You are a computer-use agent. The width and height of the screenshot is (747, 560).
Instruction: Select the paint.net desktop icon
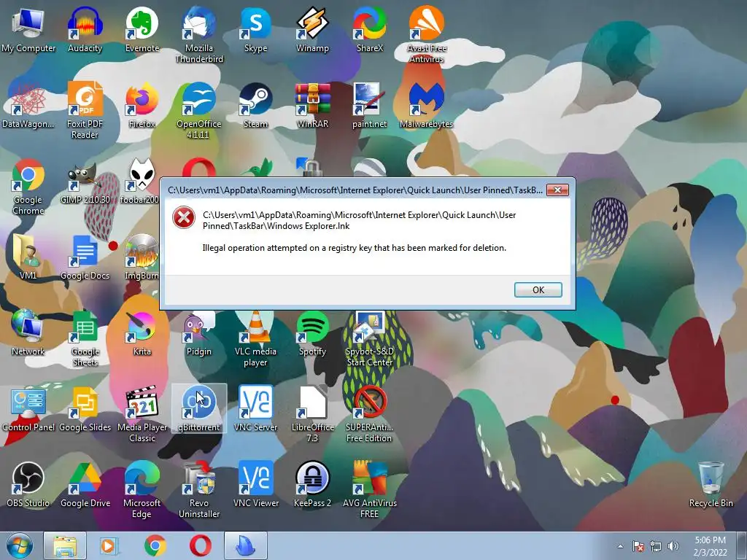click(370, 105)
